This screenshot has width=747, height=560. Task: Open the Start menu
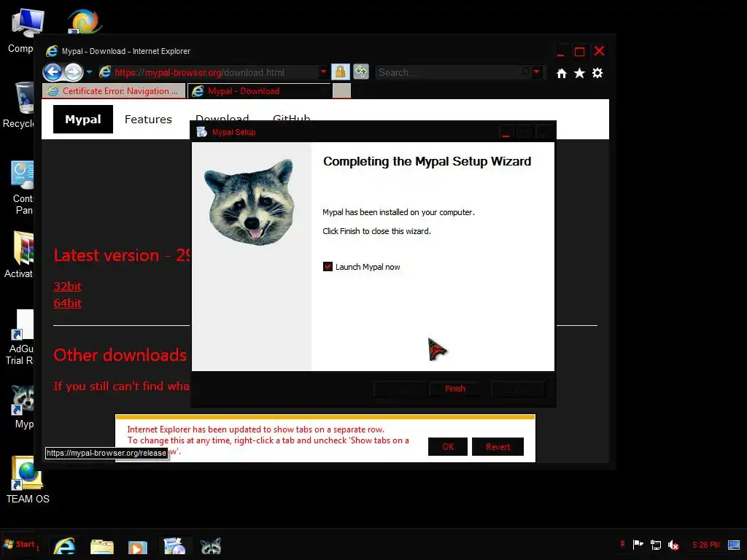[20, 544]
